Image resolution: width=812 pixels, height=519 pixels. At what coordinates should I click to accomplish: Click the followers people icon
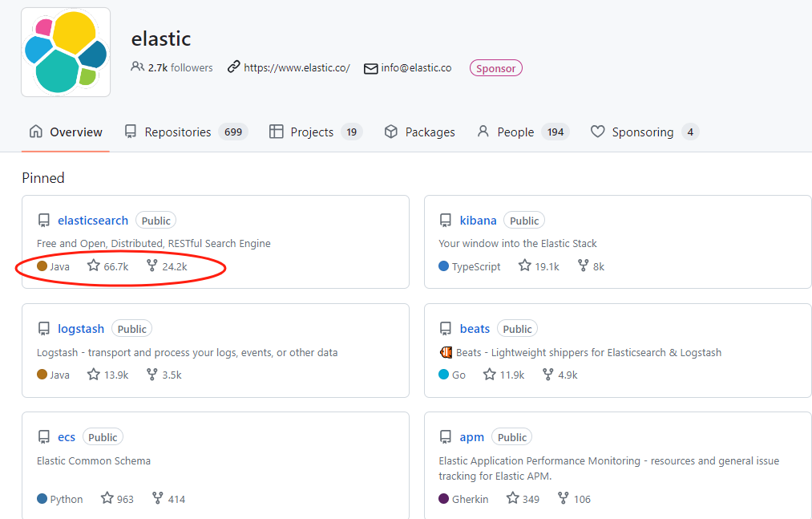point(138,67)
